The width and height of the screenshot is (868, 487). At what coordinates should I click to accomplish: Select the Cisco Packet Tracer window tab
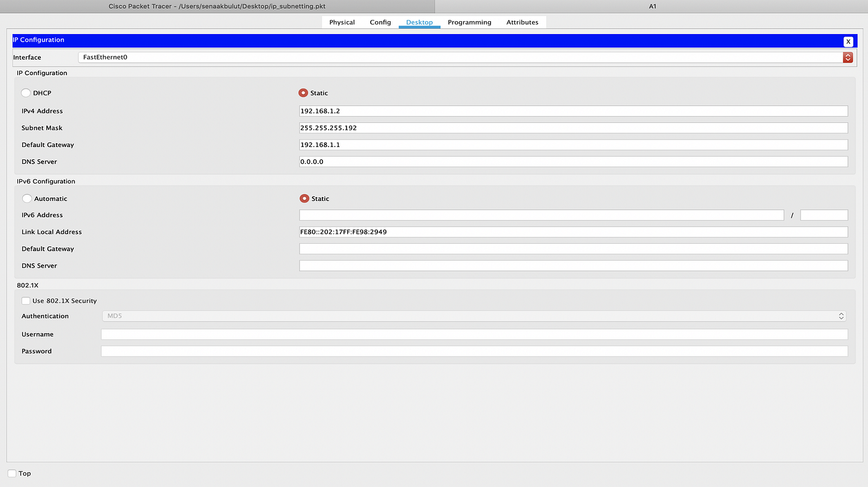click(217, 6)
